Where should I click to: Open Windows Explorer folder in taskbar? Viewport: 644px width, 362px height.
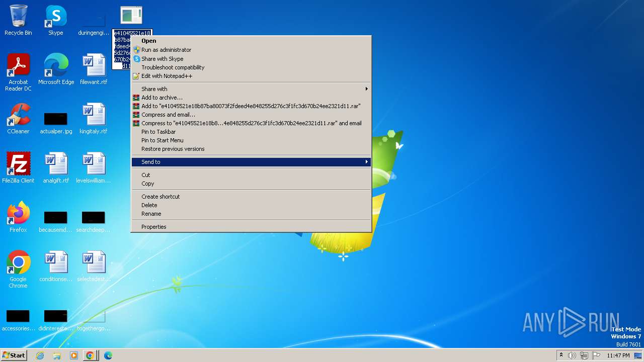pyautogui.click(x=57, y=355)
